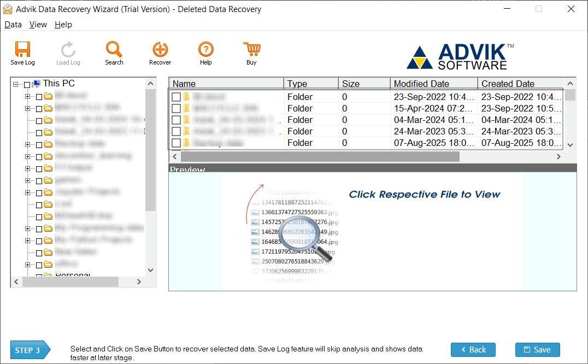Click Created Date cell '23-Sep-2022 10:5...'
Image resolution: width=588 pixels, height=364 pixels.
click(522, 108)
